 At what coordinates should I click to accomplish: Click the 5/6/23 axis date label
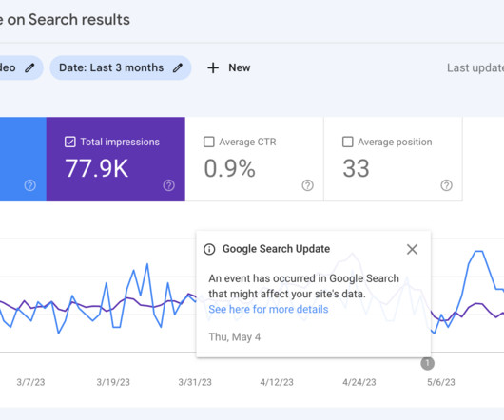[x=441, y=382]
